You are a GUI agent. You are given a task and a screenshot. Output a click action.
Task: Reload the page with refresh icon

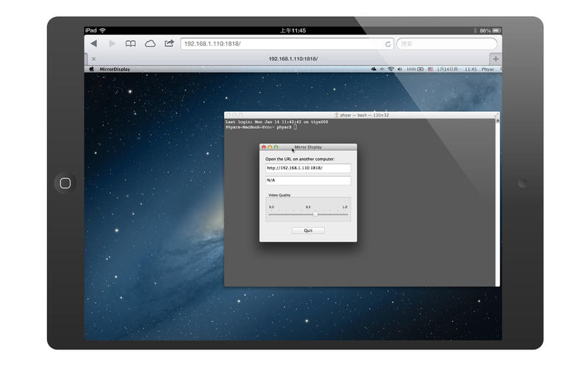(x=387, y=44)
